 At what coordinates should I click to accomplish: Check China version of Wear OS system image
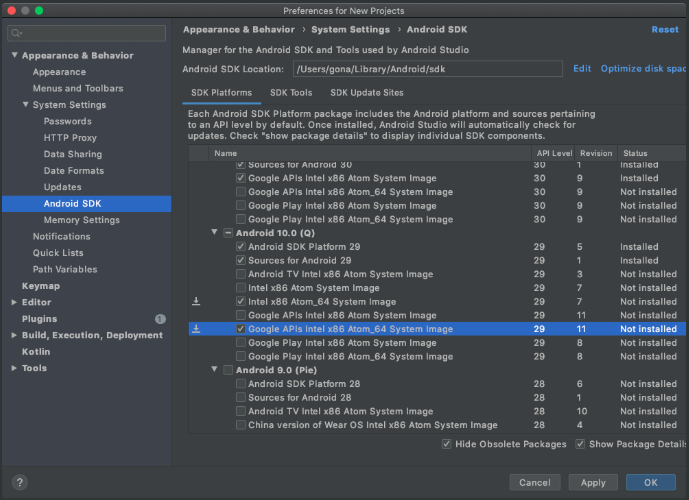pyautogui.click(x=240, y=425)
